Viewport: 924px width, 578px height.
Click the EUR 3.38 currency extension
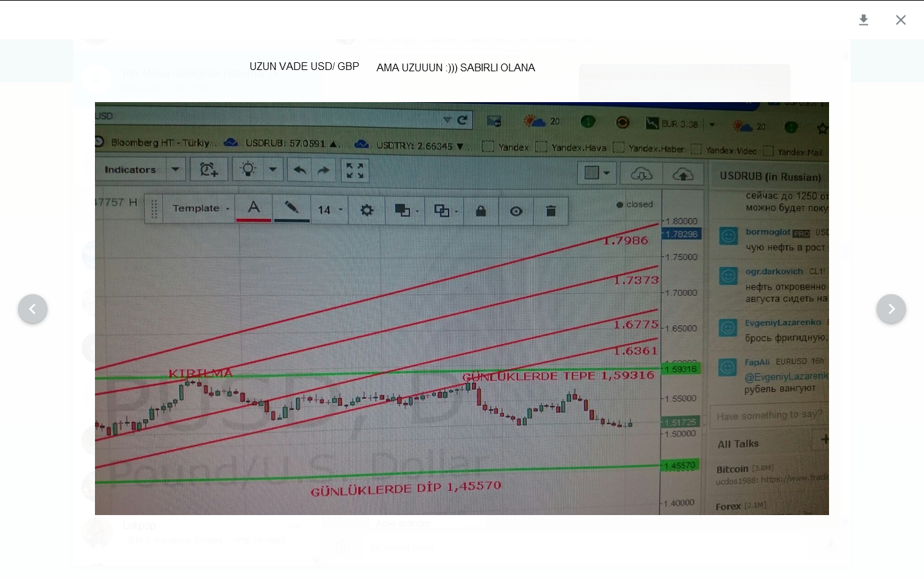672,124
